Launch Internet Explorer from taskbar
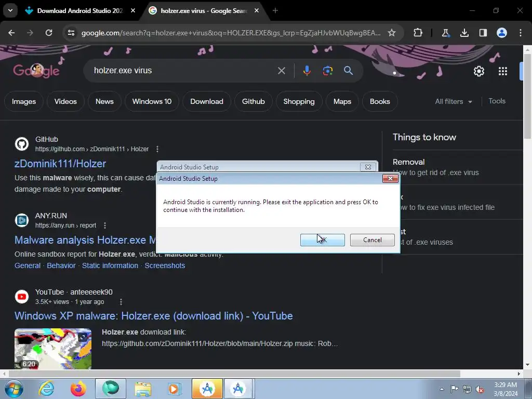Viewport: 532px width, 399px height. (x=46, y=389)
